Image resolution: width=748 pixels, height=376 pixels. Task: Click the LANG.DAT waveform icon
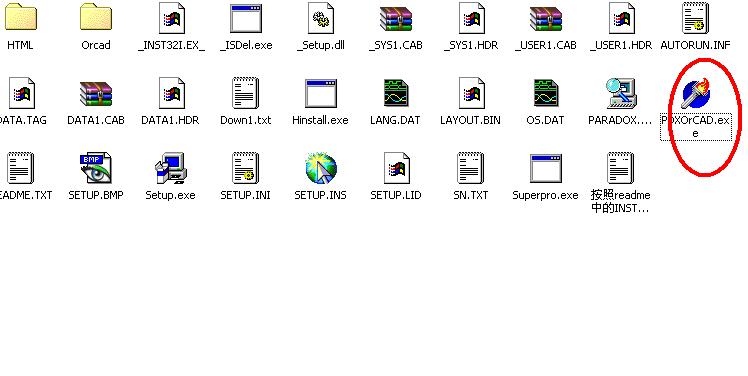pos(395,93)
